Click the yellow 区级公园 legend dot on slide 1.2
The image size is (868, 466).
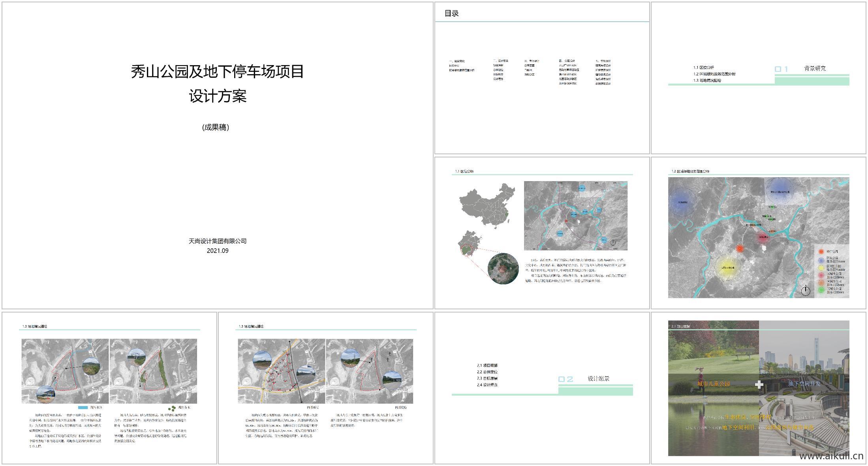click(x=821, y=268)
